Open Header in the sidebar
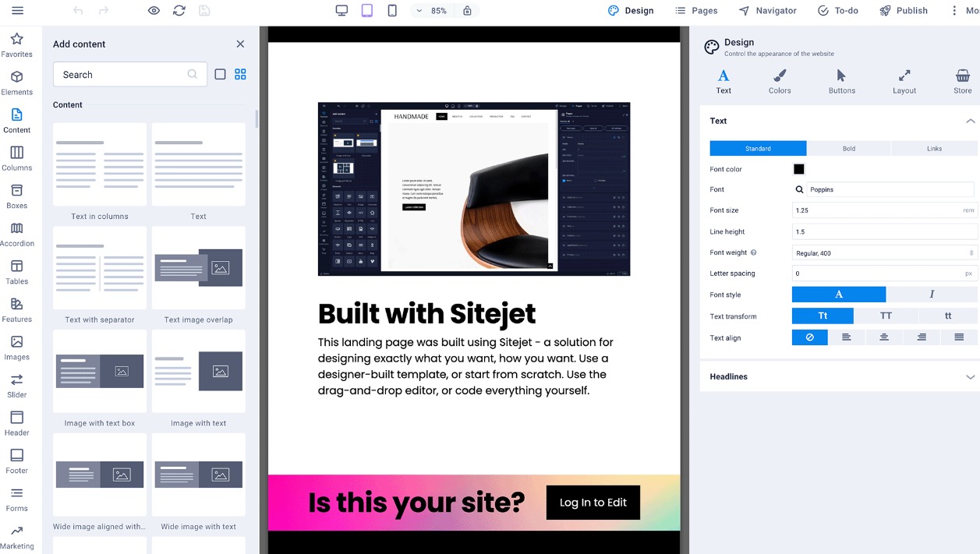Screen dimensions: 980x554 [17, 423]
